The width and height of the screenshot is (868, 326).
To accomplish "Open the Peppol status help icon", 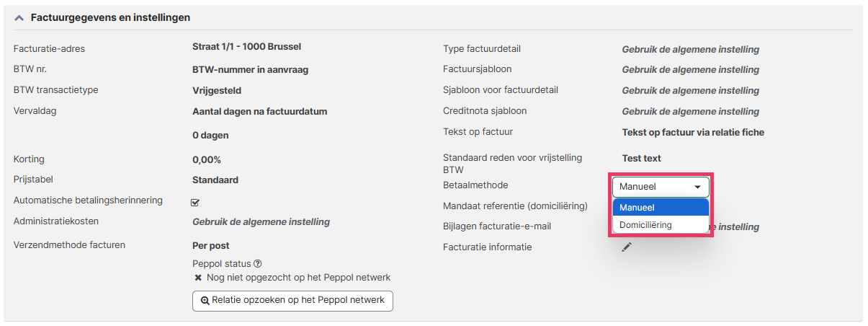I will (x=257, y=264).
